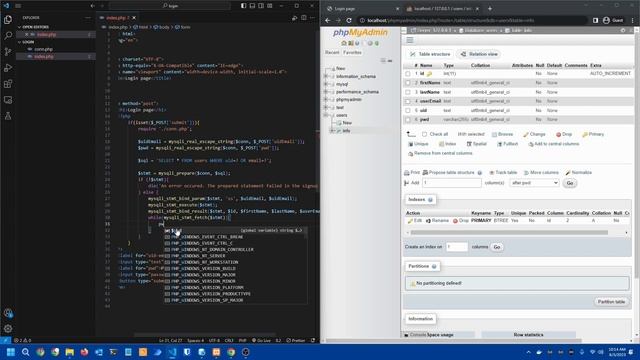Click the number of columns to add field
Image resolution: width=640 pixels, height=360 pixels.
tap(452, 183)
